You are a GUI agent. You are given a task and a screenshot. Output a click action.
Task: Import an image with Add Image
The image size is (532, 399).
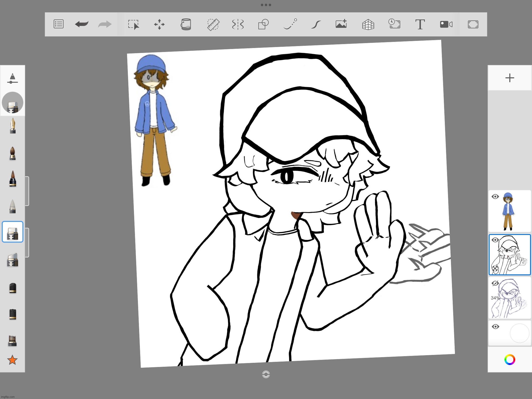(x=341, y=24)
